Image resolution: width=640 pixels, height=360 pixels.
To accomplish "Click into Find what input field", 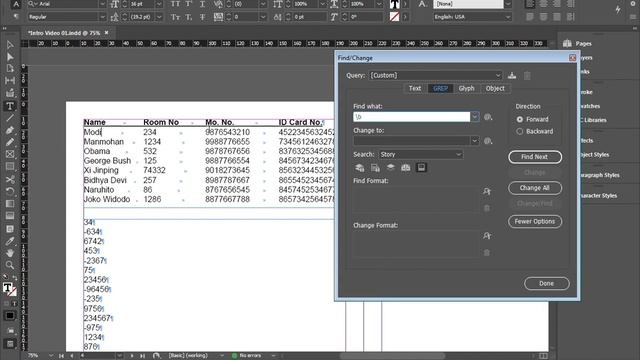I will click(x=411, y=117).
